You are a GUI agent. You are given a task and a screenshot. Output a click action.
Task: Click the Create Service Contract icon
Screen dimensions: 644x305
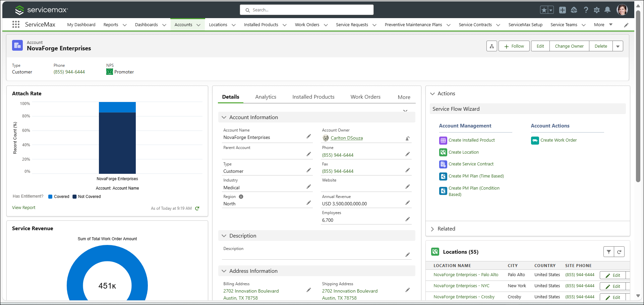(443, 164)
